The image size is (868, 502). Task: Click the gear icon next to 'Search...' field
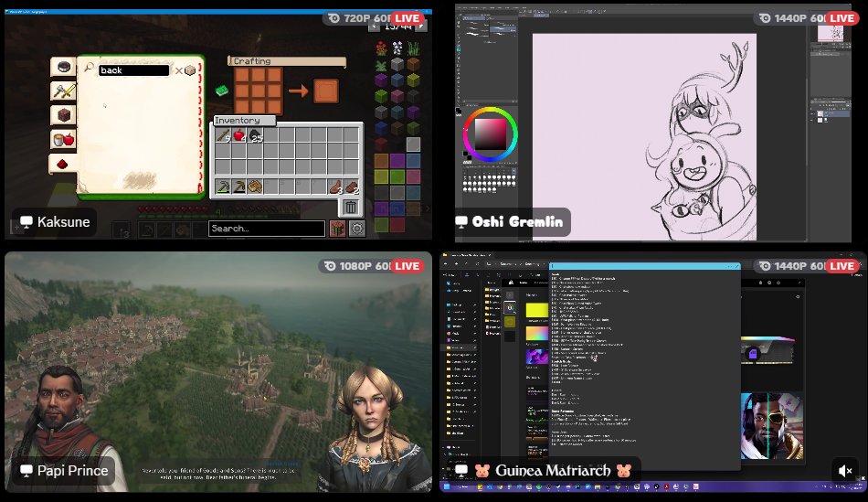(357, 229)
